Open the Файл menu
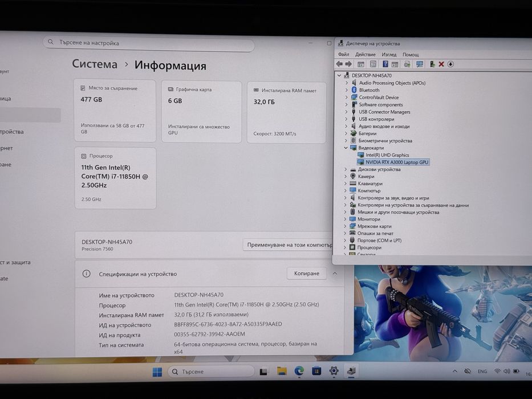 (343, 54)
